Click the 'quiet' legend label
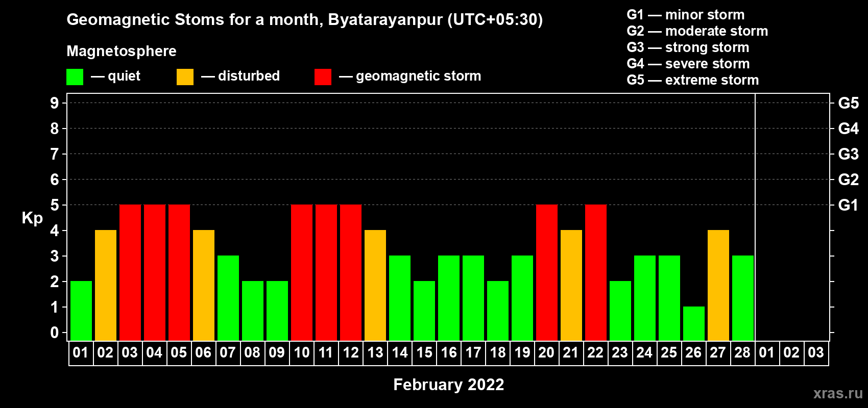 (124, 76)
